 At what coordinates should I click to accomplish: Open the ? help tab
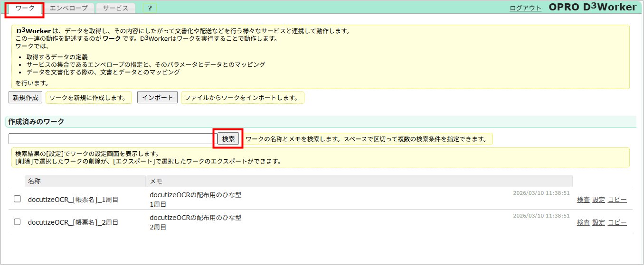(150, 9)
